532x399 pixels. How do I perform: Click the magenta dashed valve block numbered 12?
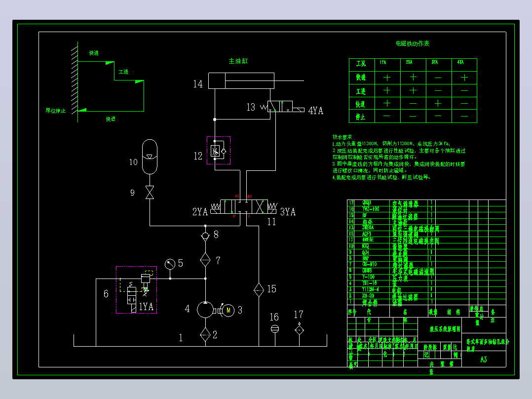click(x=219, y=151)
